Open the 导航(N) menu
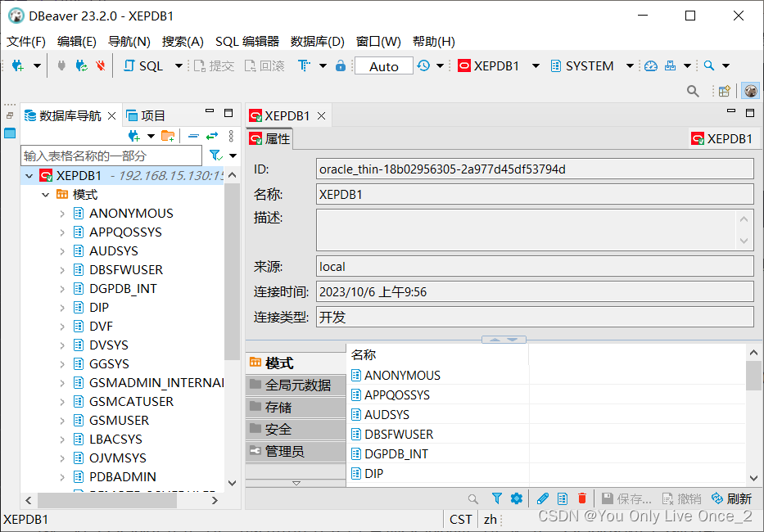Screen dimensions: 764x532 [129, 42]
